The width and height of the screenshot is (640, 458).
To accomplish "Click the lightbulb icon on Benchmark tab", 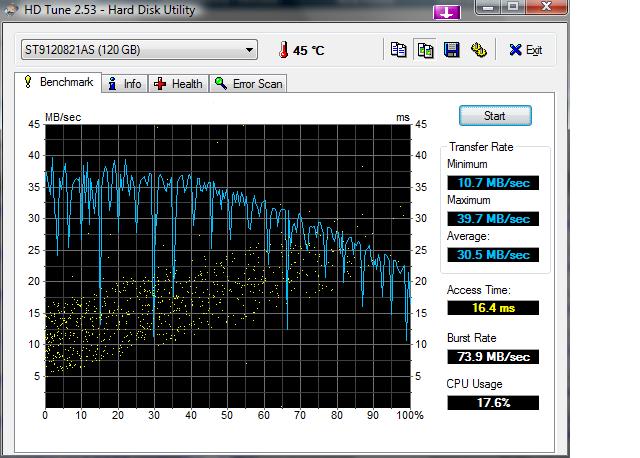I will [x=28, y=82].
